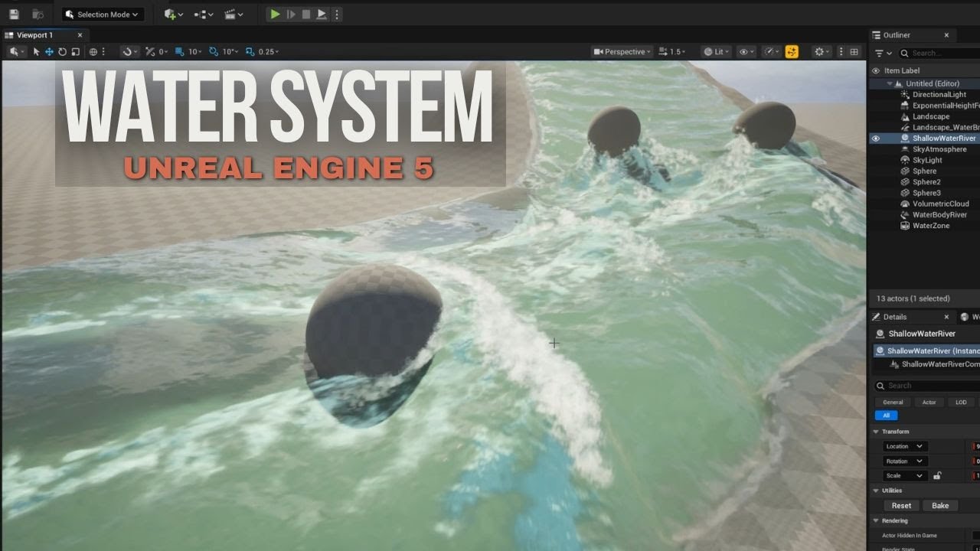Open the viewport Show eye dropdown
Image resolution: width=980 pixels, height=551 pixels.
click(745, 51)
